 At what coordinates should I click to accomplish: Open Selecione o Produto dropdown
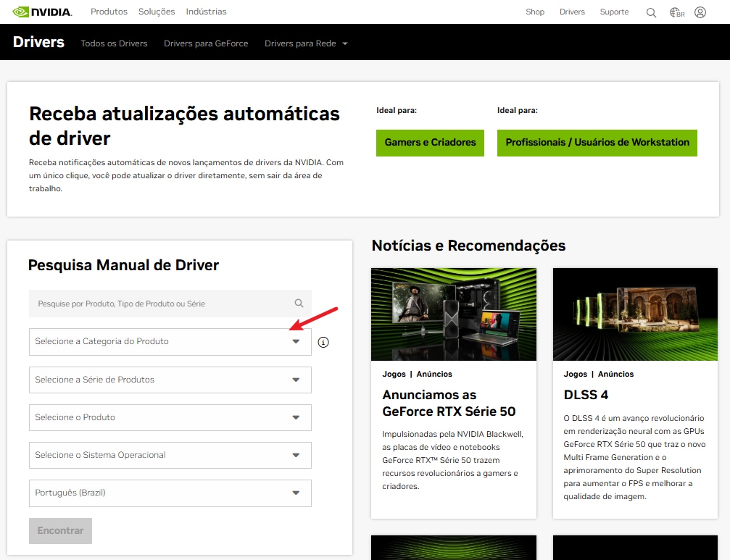(170, 417)
